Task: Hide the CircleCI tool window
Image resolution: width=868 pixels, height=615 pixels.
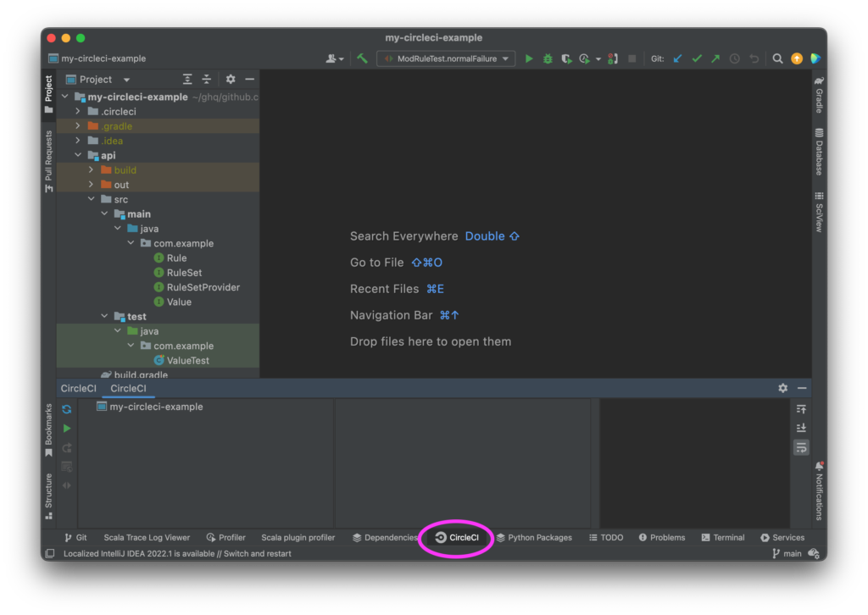Action: (802, 388)
